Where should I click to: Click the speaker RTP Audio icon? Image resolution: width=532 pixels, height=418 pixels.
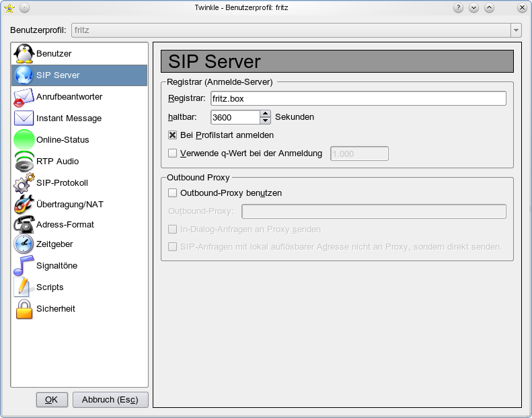[24, 162]
